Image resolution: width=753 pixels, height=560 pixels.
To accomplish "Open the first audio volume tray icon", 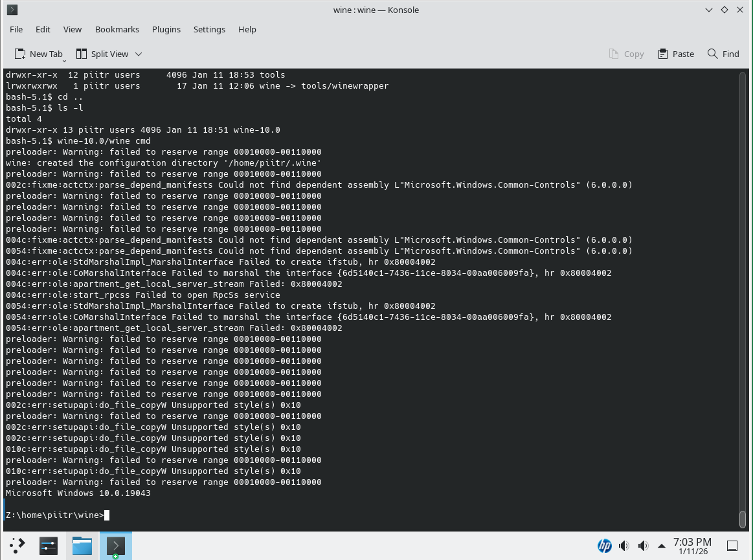I will click(x=624, y=546).
